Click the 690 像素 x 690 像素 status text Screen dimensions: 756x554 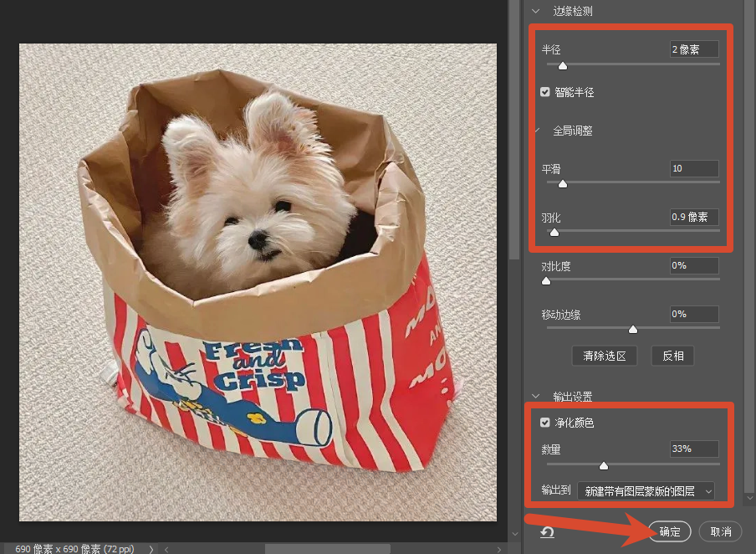[74, 549]
